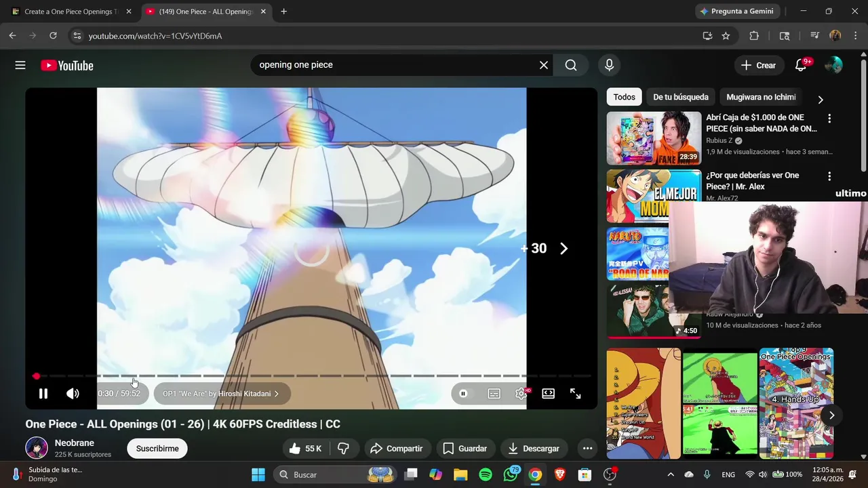This screenshot has height=488, width=868.
Task: Open the Neobrane channel avatar
Action: [x=37, y=448]
